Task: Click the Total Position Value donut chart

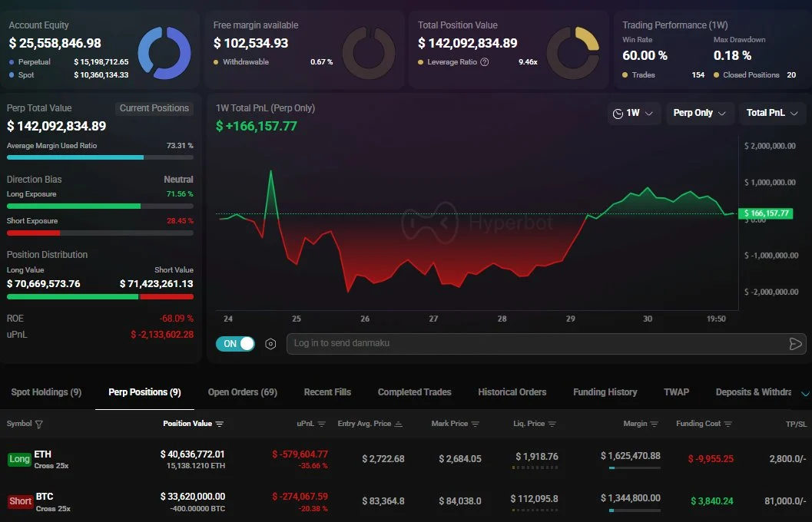Action: coord(573,53)
